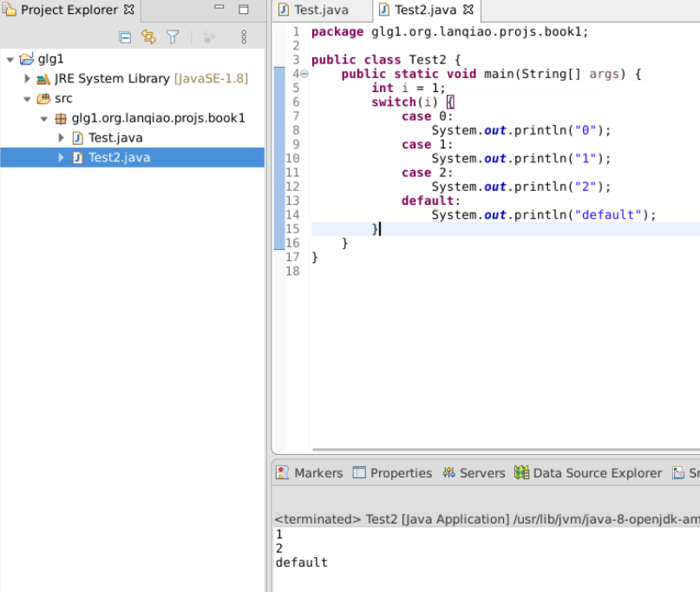Click the println("default") statement

click(544, 215)
